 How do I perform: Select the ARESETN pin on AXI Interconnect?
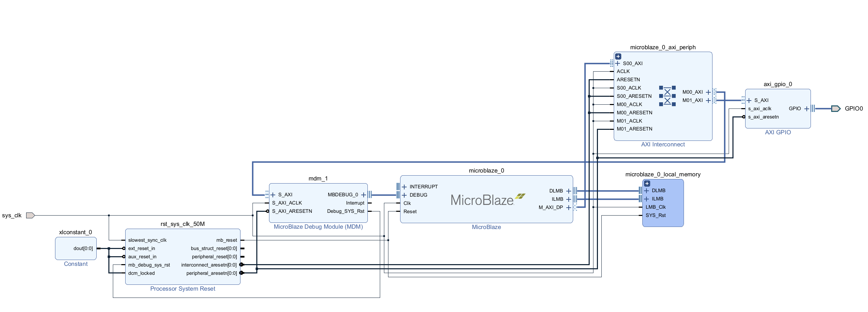pyautogui.click(x=628, y=80)
